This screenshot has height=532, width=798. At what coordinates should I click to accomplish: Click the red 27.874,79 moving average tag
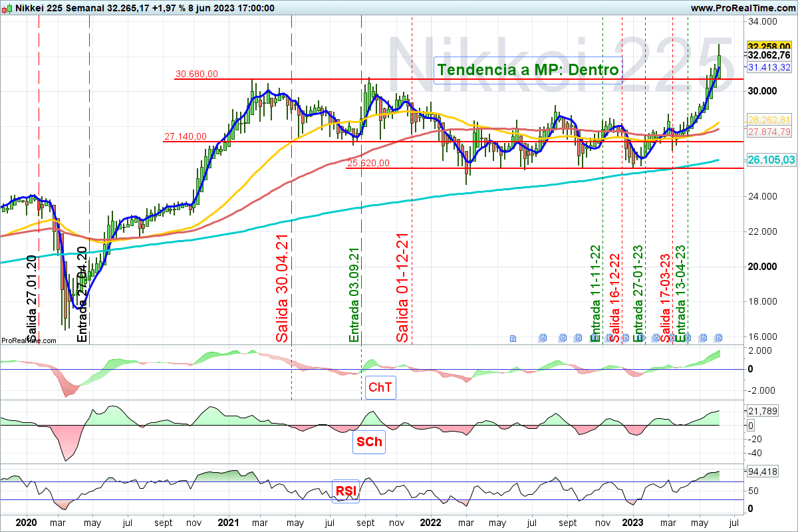769,132
